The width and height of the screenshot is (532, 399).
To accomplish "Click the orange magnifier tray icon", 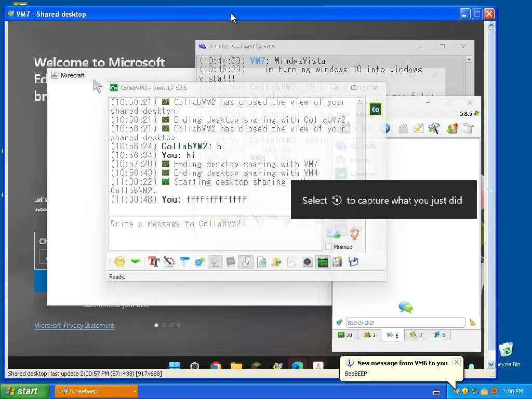I will (x=494, y=391).
